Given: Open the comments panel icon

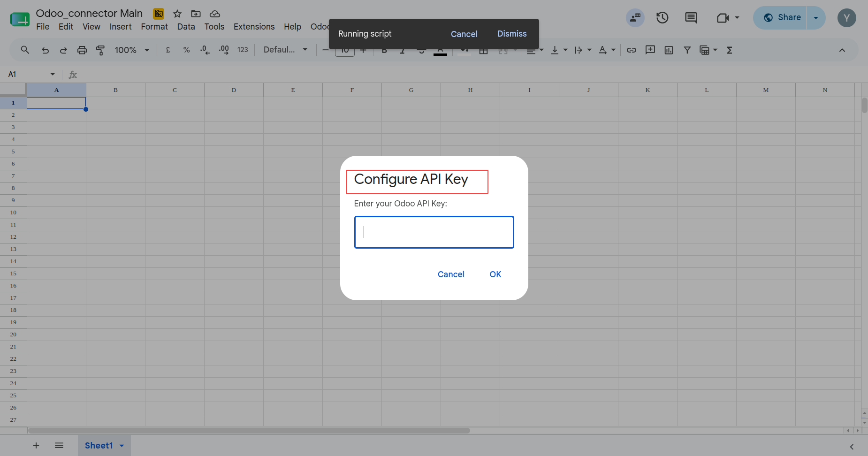Looking at the screenshot, I should [x=691, y=18].
